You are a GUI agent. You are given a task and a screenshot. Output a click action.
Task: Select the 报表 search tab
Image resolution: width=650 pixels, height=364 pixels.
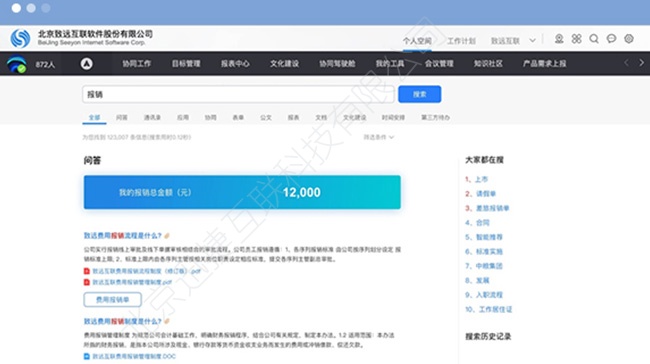(293, 117)
